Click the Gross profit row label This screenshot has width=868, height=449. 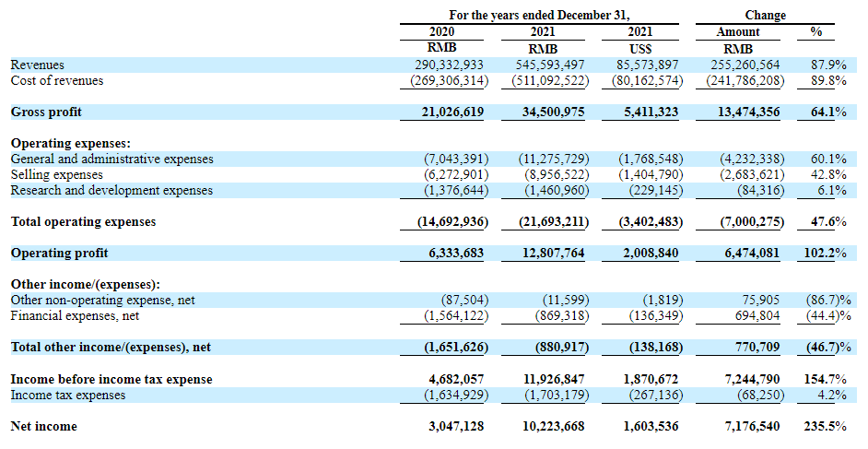click(x=46, y=112)
